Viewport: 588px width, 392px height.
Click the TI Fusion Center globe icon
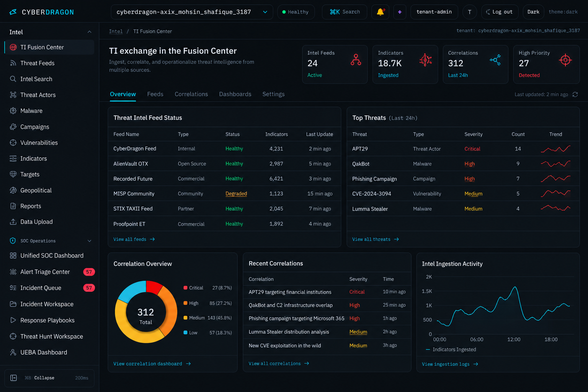(13, 47)
